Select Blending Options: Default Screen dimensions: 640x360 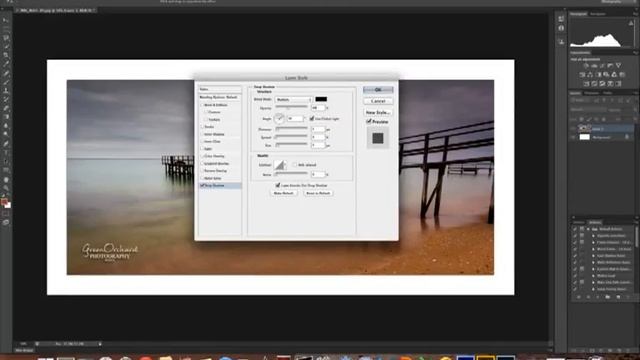tap(219, 97)
